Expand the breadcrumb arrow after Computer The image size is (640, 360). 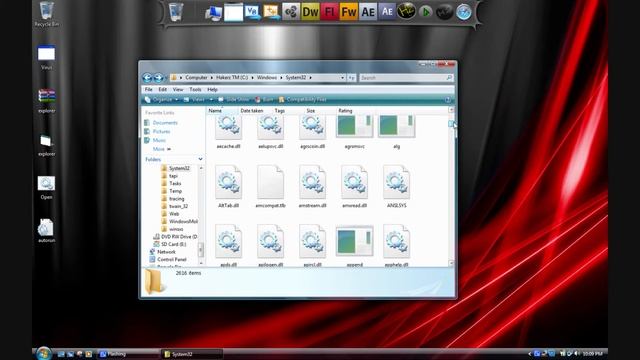click(x=211, y=78)
